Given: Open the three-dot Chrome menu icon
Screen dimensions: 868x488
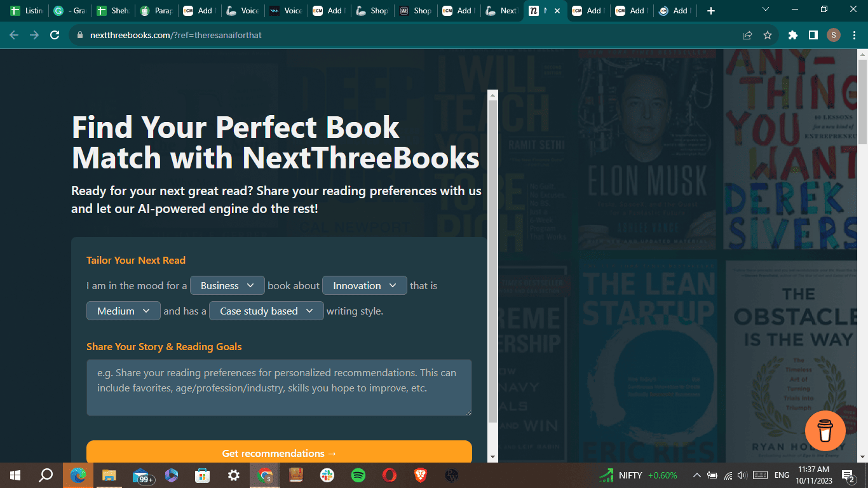Looking at the screenshot, I should pos(855,36).
